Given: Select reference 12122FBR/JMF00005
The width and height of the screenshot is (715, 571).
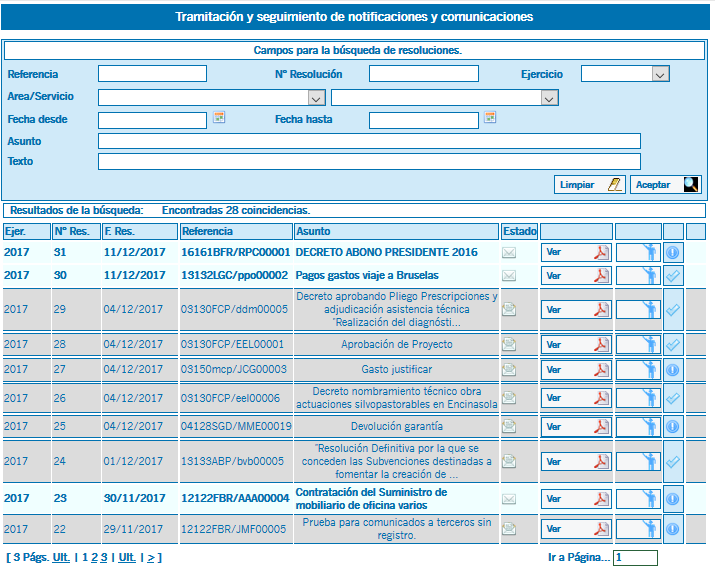Looking at the screenshot, I should pos(233,529).
